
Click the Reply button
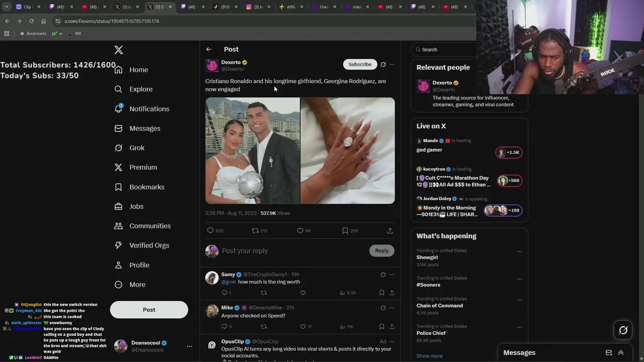pyautogui.click(x=382, y=251)
